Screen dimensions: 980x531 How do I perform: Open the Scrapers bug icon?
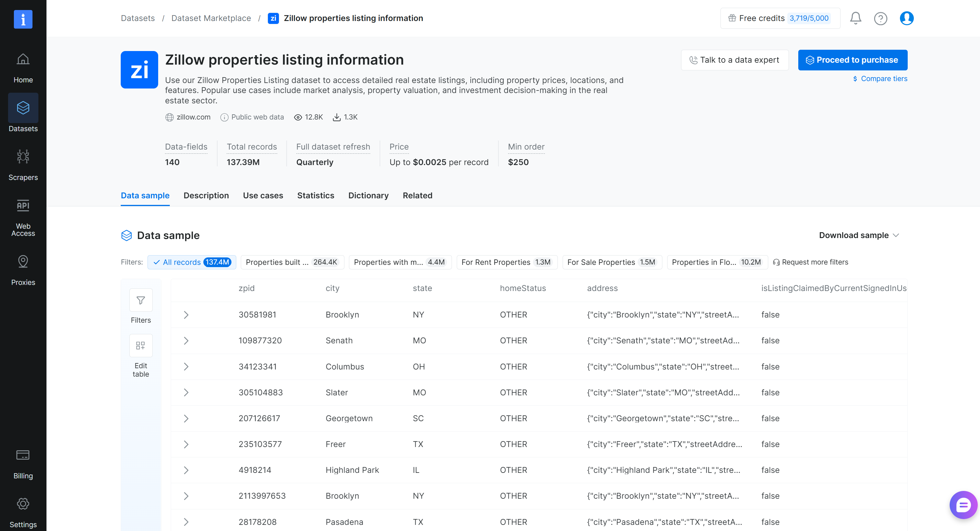(23, 156)
